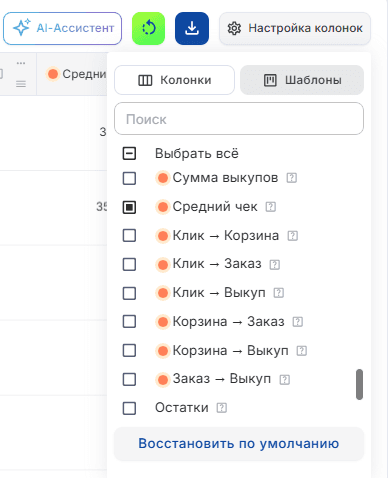Viewport: 388px width, 478px height.
Task: Uncheck the Средний чек checkbox
Action: 129,207
